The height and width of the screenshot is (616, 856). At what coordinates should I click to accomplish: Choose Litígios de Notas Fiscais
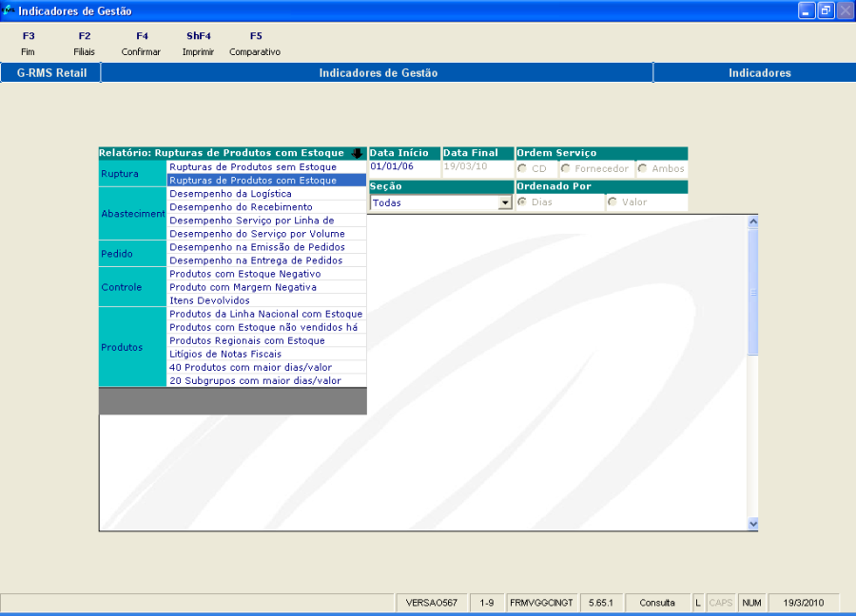[266, 354]
